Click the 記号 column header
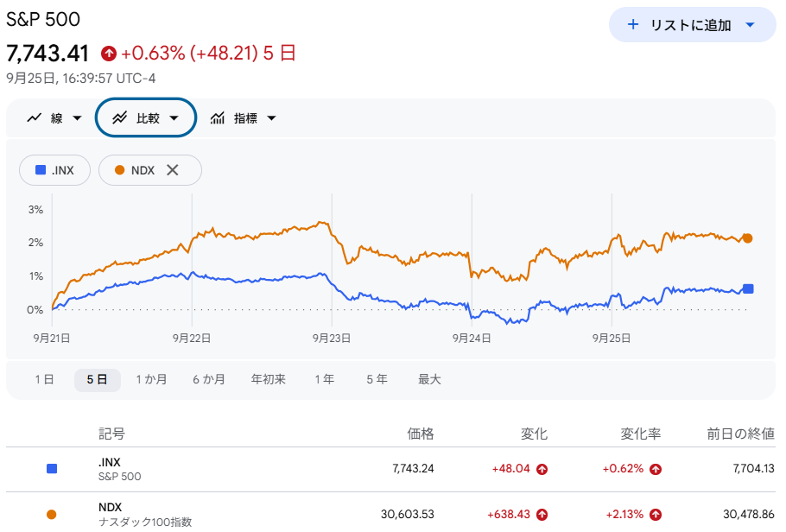This screenshot has width=786, height=532. [111, 434]
